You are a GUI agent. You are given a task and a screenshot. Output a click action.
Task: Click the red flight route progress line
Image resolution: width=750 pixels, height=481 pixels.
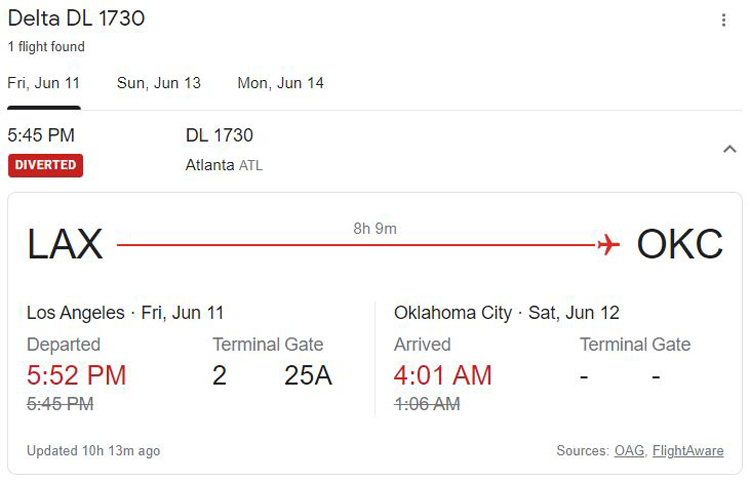click(x=357, y=245)
